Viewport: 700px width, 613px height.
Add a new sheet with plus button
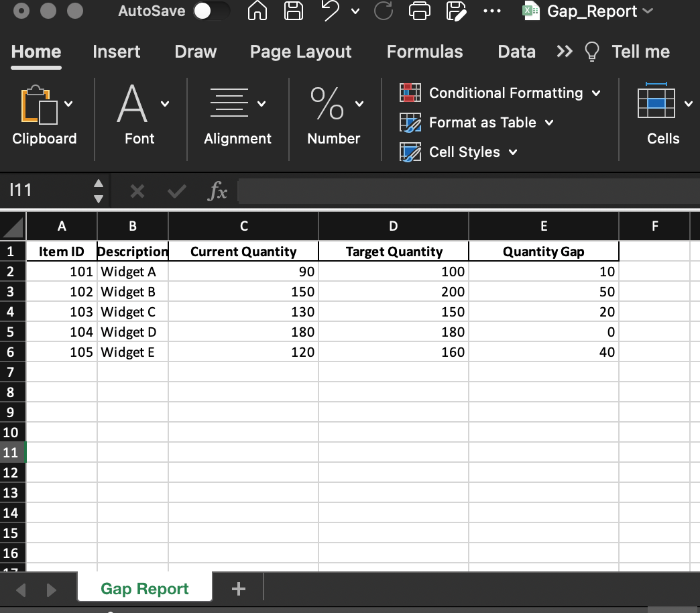point(238,589)
